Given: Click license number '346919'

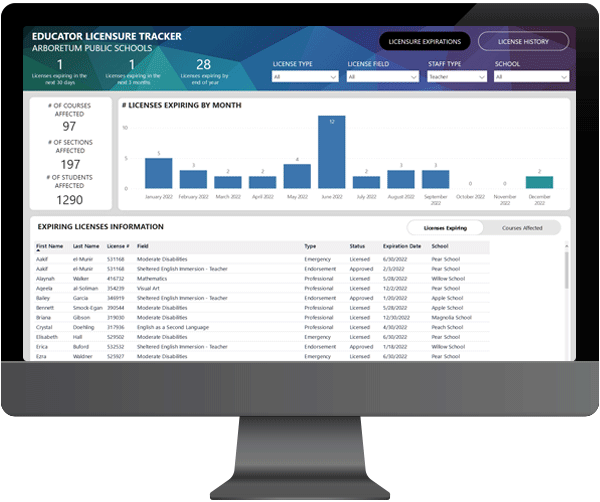Looking at the screenshot, I should [116, 298].
